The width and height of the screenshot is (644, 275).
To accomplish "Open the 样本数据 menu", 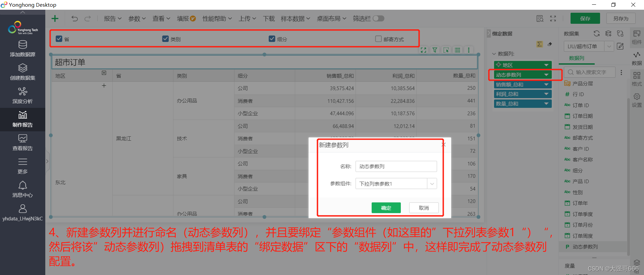I will [296, 18].
